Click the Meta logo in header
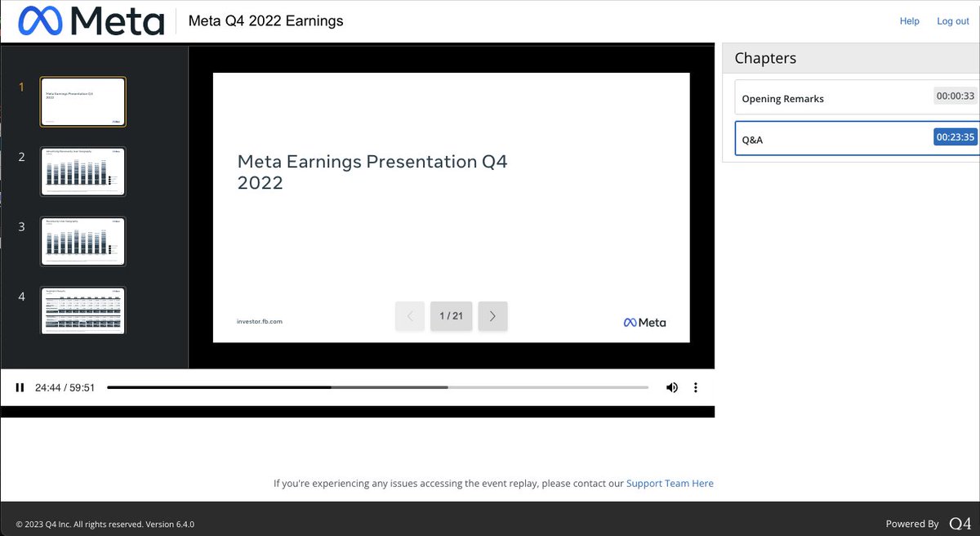 tap(91, 21)
